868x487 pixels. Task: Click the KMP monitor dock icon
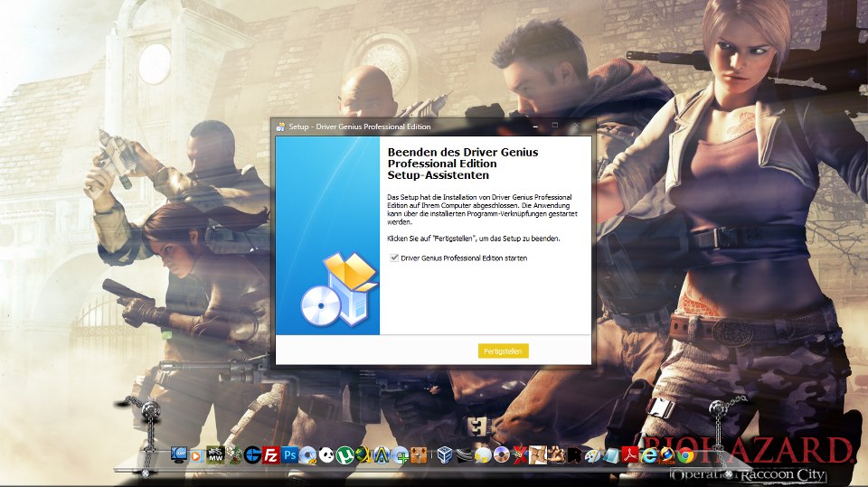(x=179, y=454)
